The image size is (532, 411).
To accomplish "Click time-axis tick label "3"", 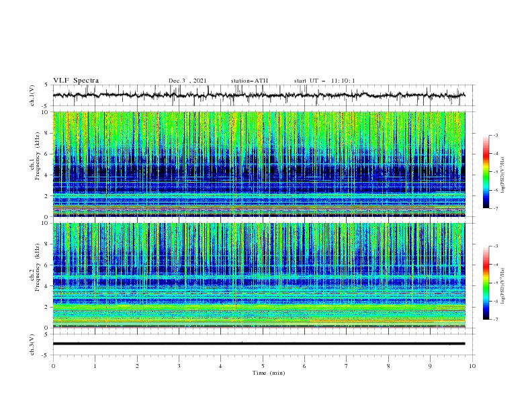I will tap(179, 366).
